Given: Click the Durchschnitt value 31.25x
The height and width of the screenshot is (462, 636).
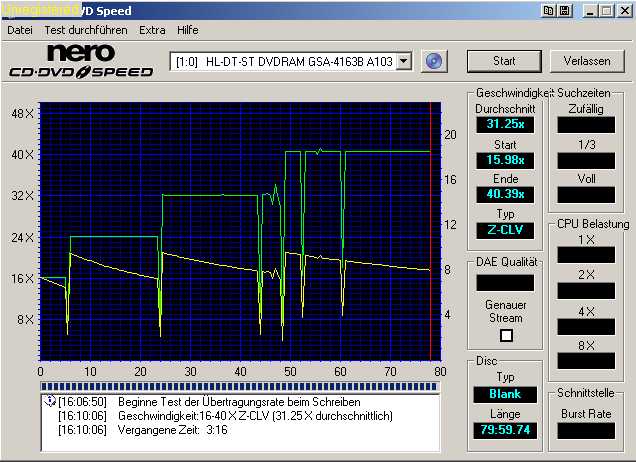Looking at the screenshot, I should 505,124.
